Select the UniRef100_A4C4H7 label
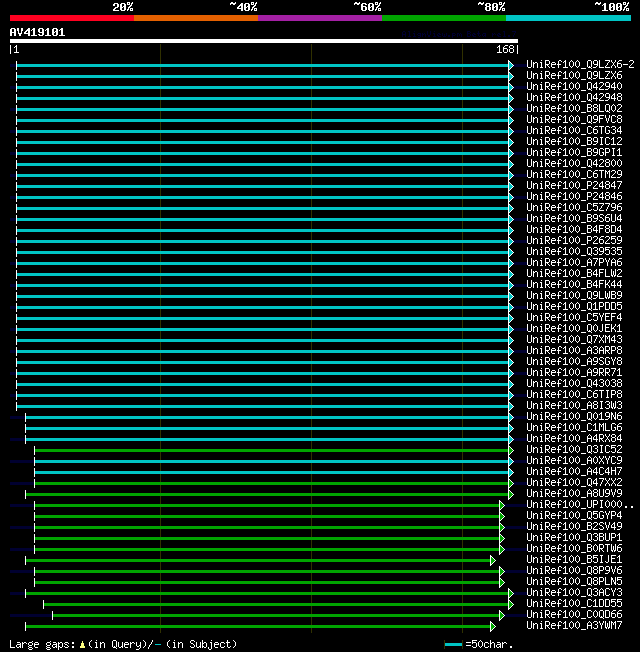This screenshot has height=652, width=640. coord(574,472)
